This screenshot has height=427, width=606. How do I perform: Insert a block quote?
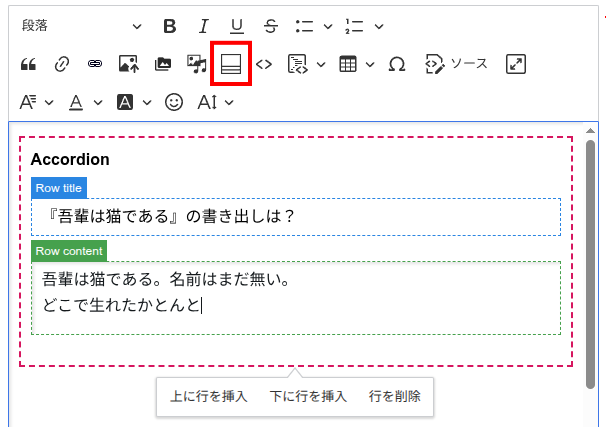pyautogui.click(x=28, y=64)
